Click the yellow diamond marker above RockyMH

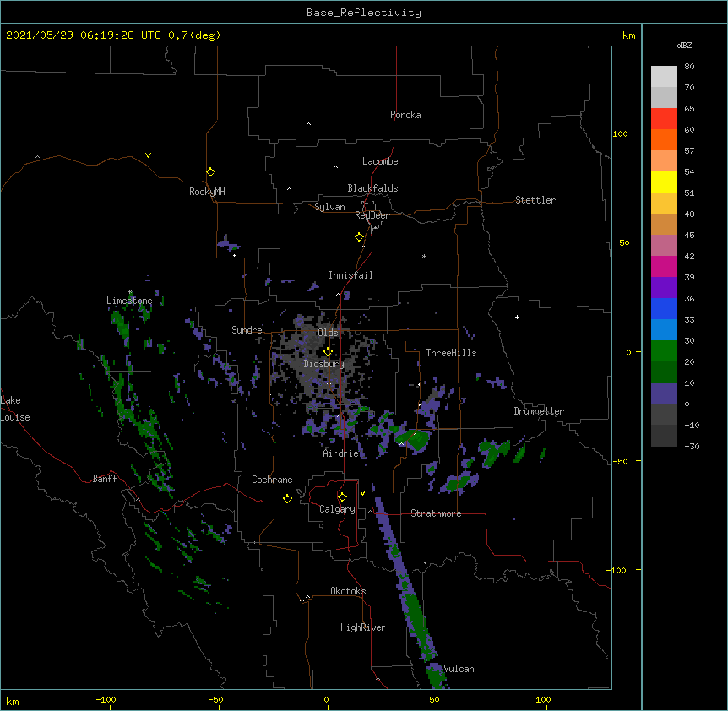[x=210, y=172]
